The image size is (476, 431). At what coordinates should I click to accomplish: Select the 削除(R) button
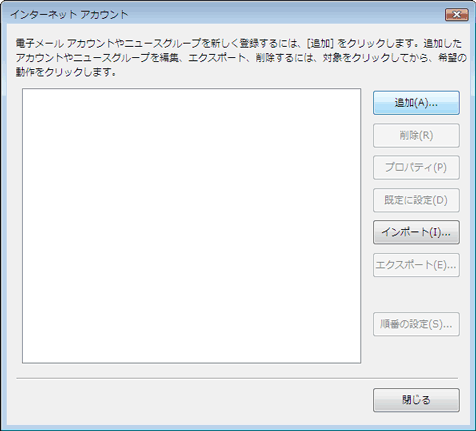point(416,135)
